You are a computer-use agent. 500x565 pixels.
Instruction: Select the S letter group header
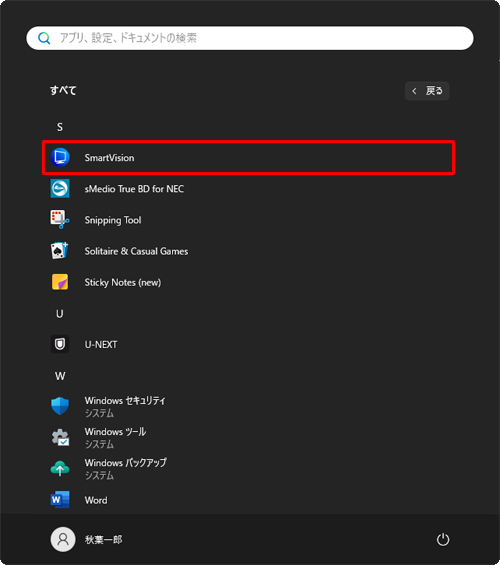60,127
